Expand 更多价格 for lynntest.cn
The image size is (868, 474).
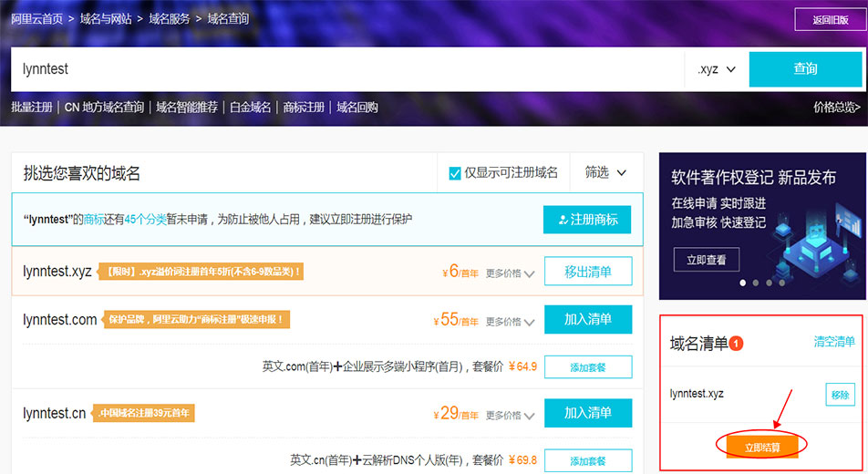(510, 416)
